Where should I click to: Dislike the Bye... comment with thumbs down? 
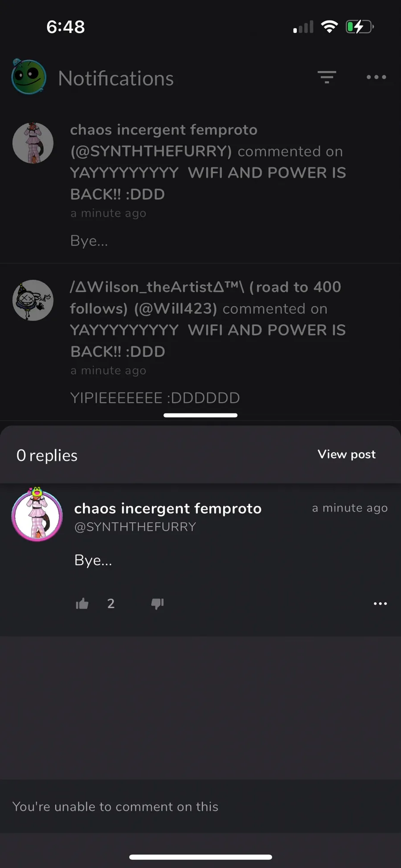point(157,604)
